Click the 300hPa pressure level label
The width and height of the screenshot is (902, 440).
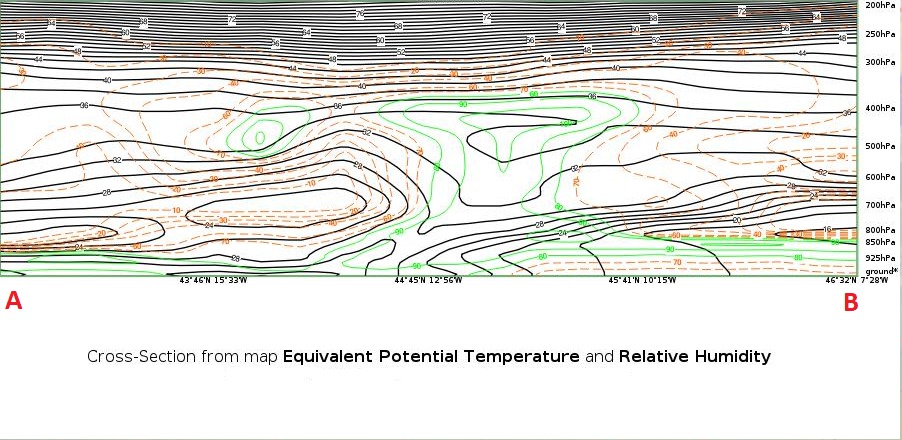pos(879,62)
